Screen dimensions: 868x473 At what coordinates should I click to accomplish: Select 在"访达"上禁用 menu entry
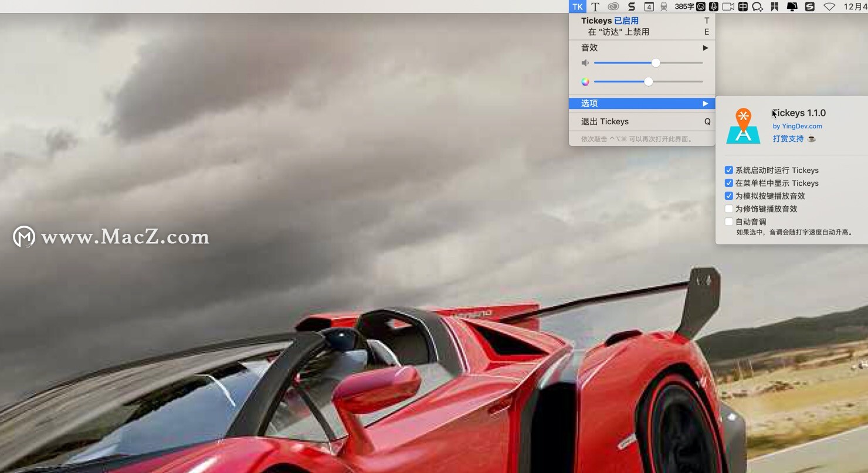point(642,32)
